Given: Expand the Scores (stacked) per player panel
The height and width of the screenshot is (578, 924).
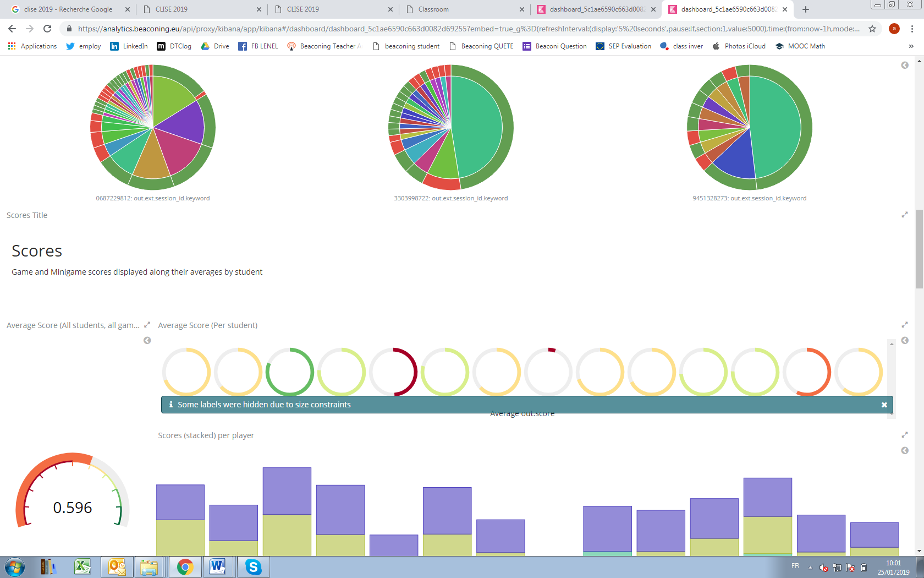Looking at the screenshot, I should [905, 435].
